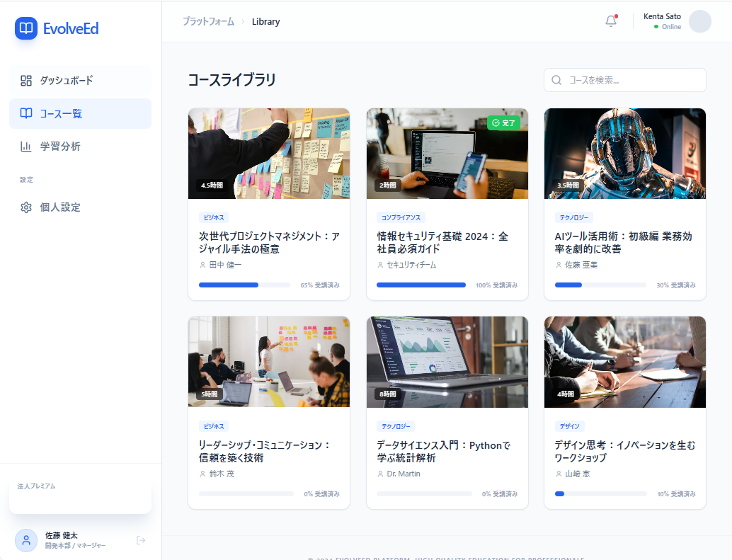
Task: Click the search magnifier icon in course search
Action: tap(556, 80)
